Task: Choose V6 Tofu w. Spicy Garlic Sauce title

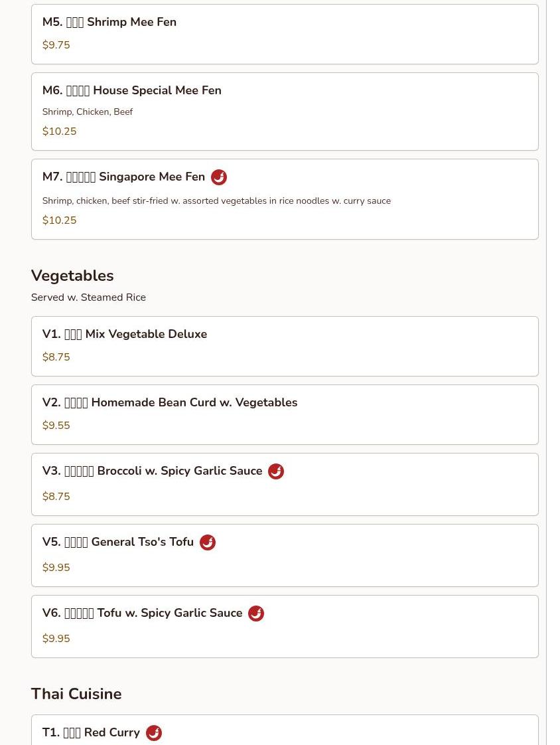Action: click(142, 613)
